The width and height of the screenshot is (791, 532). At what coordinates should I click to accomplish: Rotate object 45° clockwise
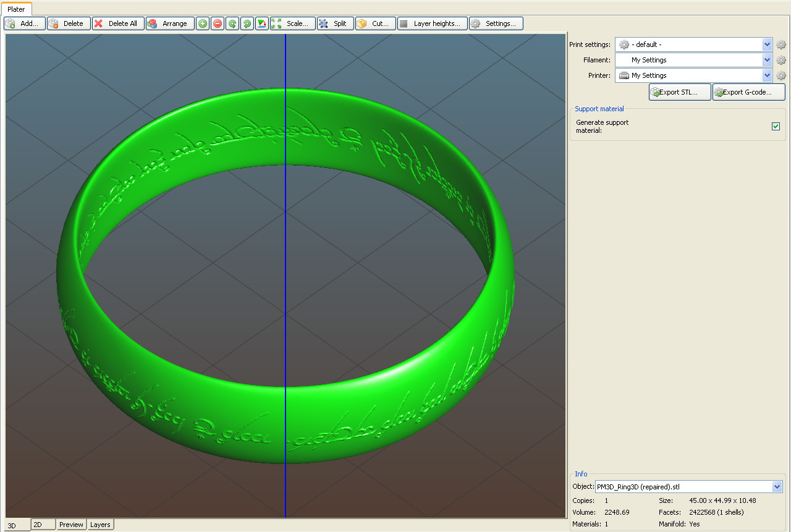click(247, 23)
